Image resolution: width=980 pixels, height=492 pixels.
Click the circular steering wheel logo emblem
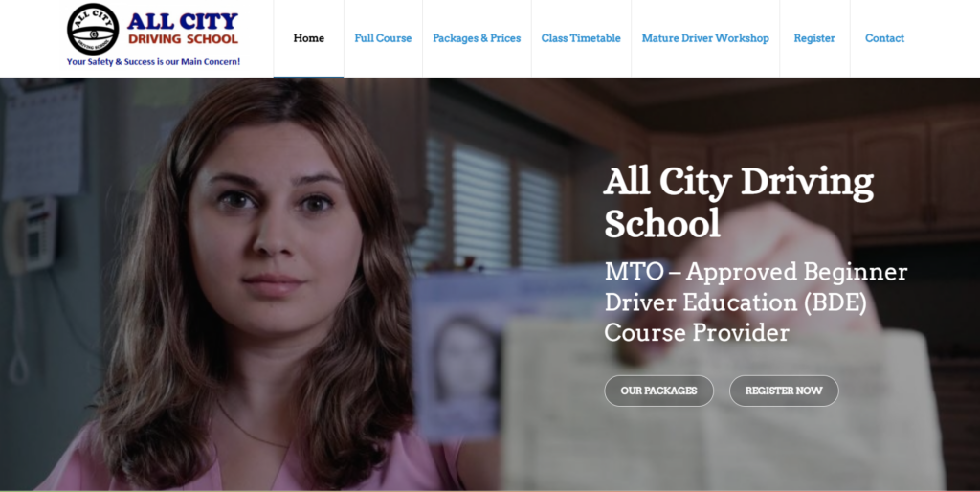click(93, 29)
